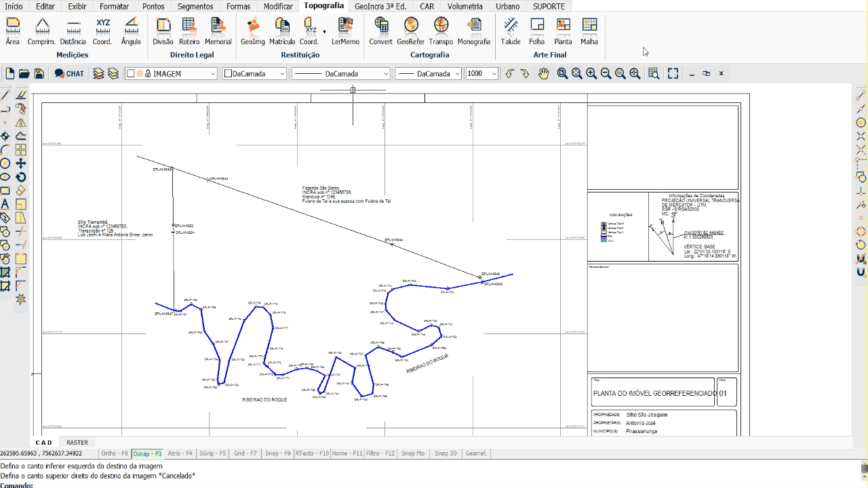Expand the Coord. restitution dropdown arrow
This screenshot has width=868, height=488.
(x=324, y=32)
